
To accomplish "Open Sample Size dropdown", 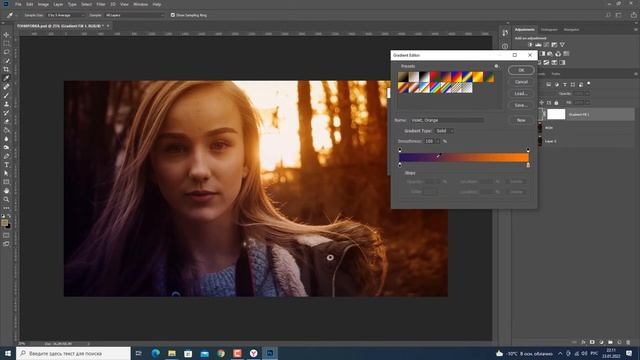I will 66,15.
